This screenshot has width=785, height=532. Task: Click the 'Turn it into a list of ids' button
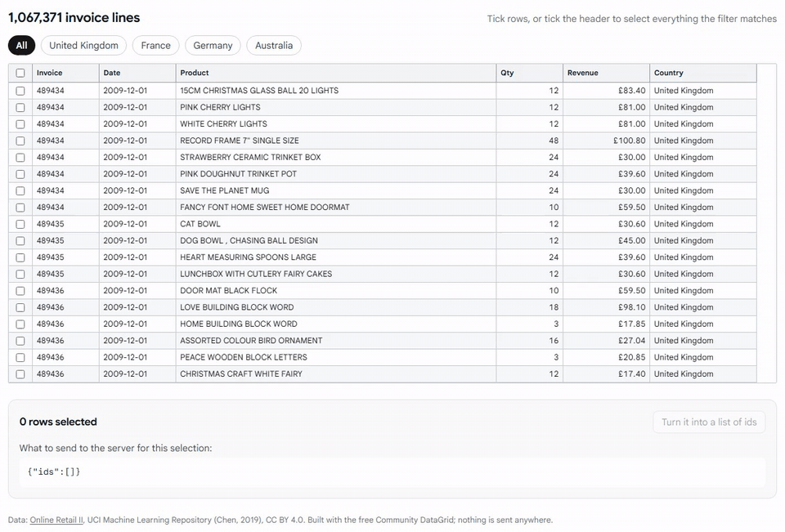709,422
